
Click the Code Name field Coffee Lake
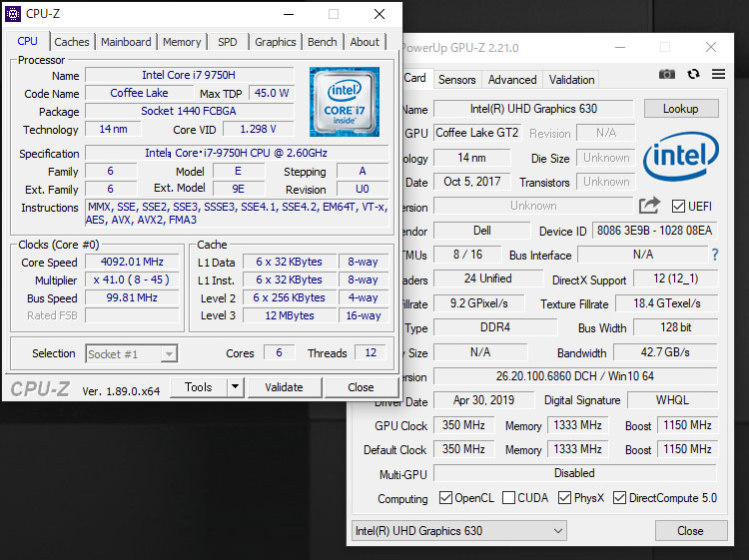(x=140, y=93)
